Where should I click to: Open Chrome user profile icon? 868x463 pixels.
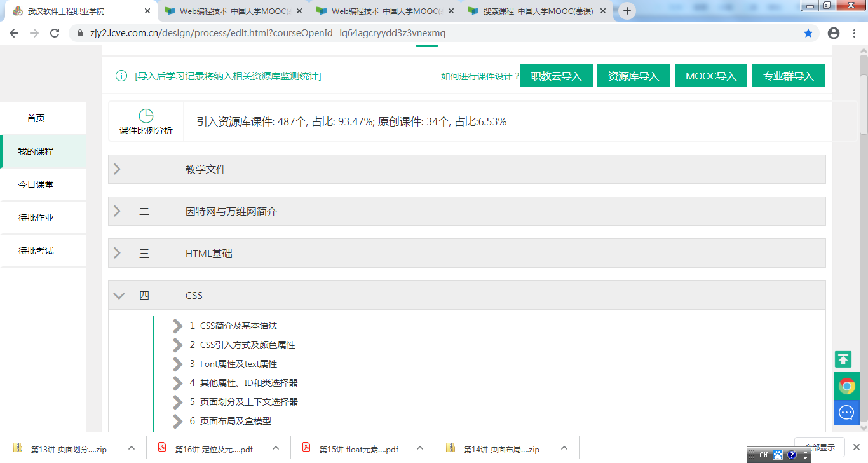click(x=834, y=33)
